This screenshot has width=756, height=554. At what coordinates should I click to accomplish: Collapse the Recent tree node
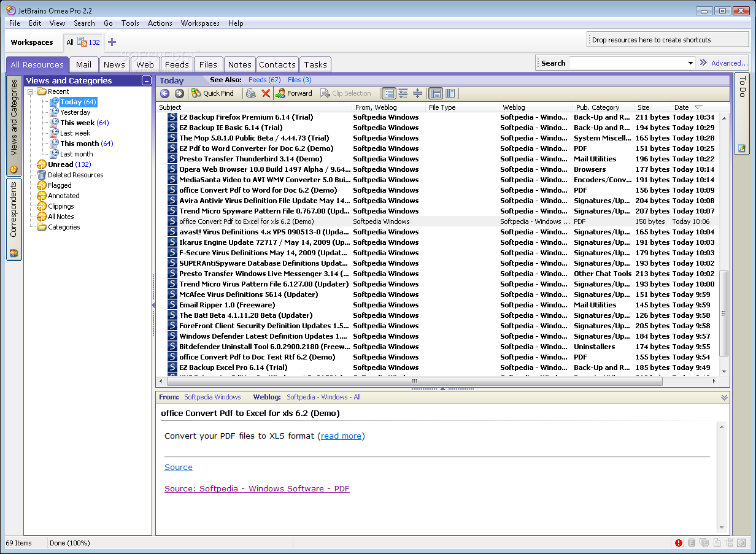point(30,91)
